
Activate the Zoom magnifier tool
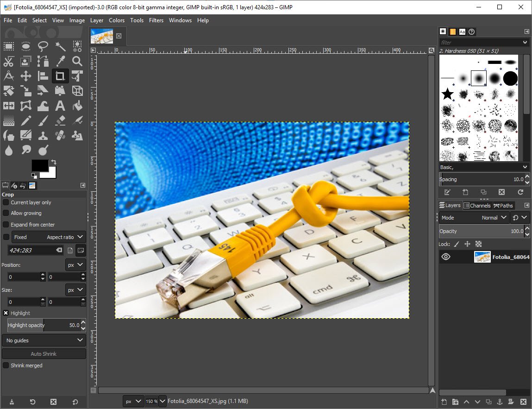77,61
